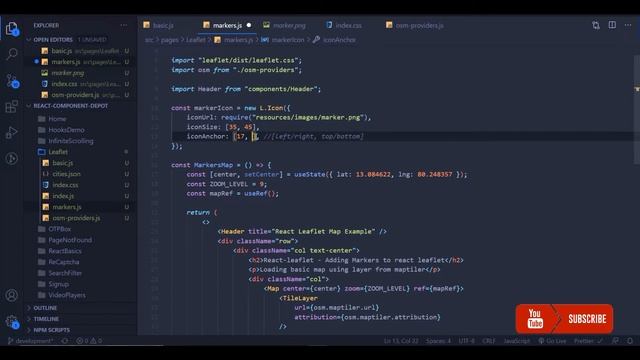This screenshot has height=360, width=640.
Task: Collapse the REACT-COMPONENT-DEPOT section
Action: click(71, 106)
